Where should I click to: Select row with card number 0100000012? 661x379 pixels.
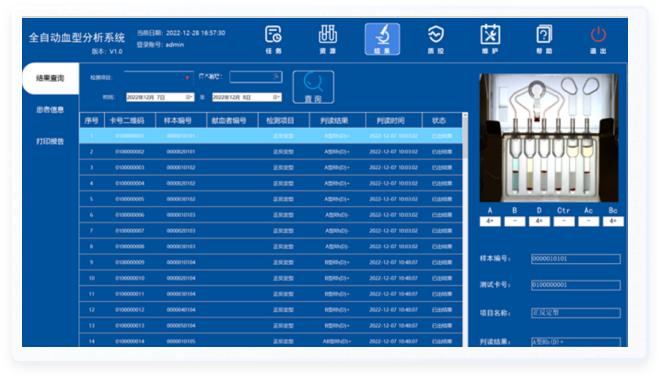tap(271, 310)
